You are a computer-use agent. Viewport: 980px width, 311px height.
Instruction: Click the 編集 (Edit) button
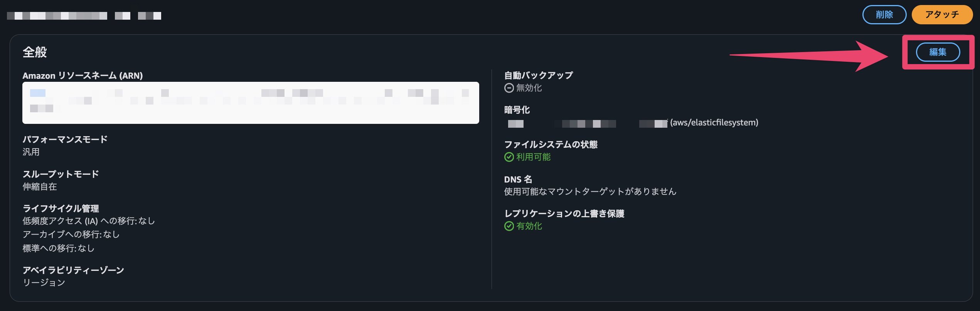938,52
